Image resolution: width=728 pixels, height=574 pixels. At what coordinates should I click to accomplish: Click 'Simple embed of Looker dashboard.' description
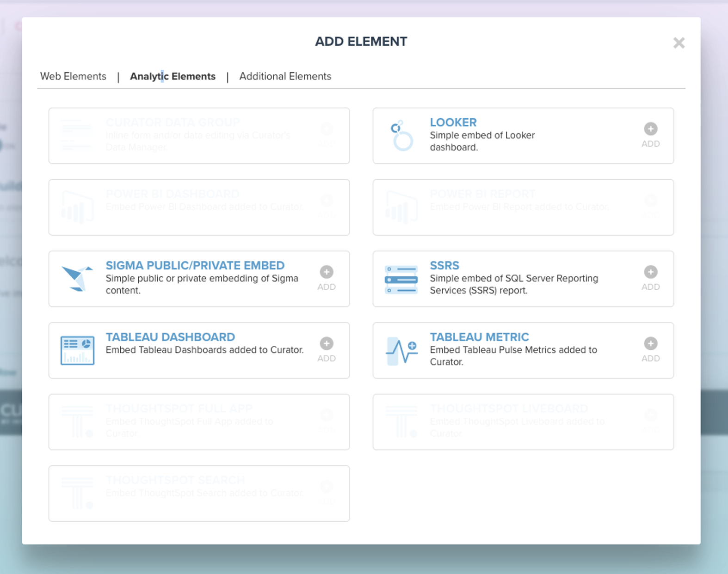pyautogui.click(x=482, y=141)
